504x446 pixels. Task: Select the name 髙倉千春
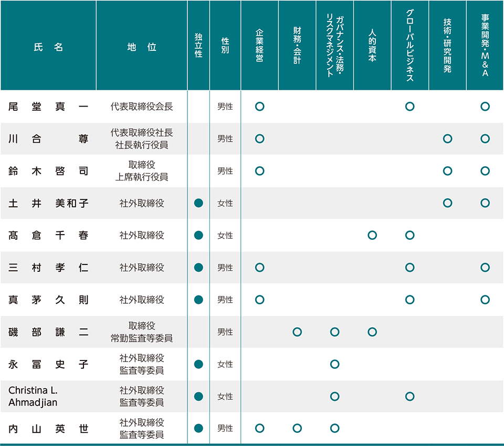48,235
